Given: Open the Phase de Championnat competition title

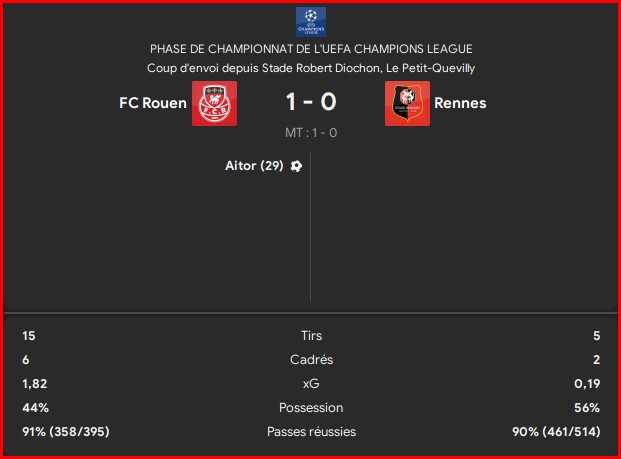Looking at the screenshot, I should pyautogui.click(x=310, y=49).
